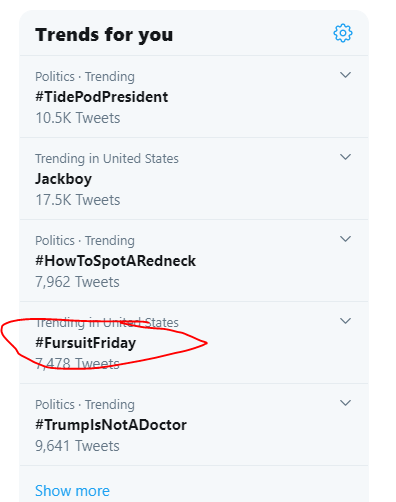Open the Jackboy trending topic
Image resolution: width=396 pixels, height=502 pixels.
[63, 179]
